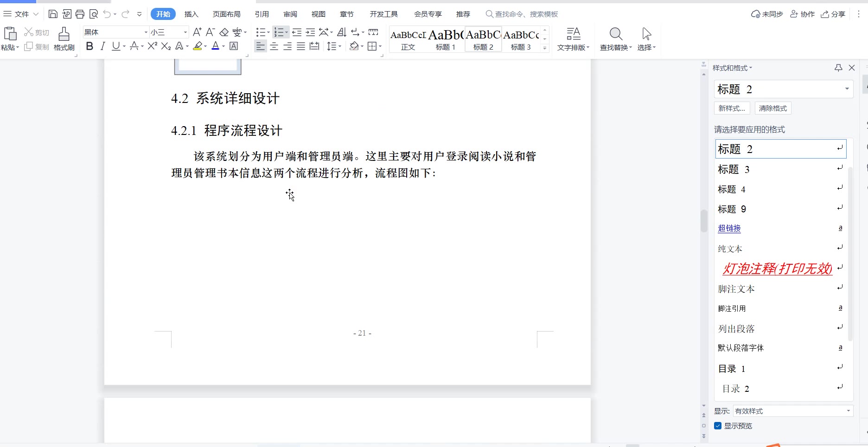Switch to 引用 tab

point(262,14)
